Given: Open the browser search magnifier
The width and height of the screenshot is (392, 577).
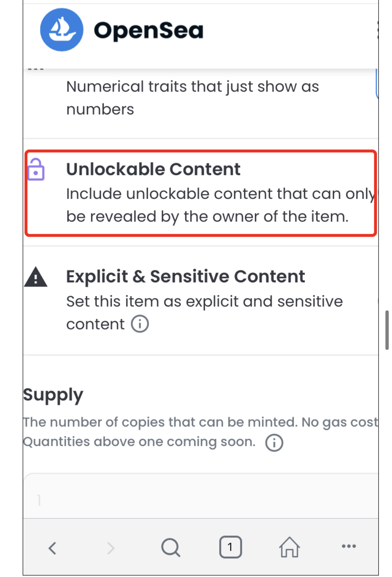Looking at the screenshot, I should (171, 547).
